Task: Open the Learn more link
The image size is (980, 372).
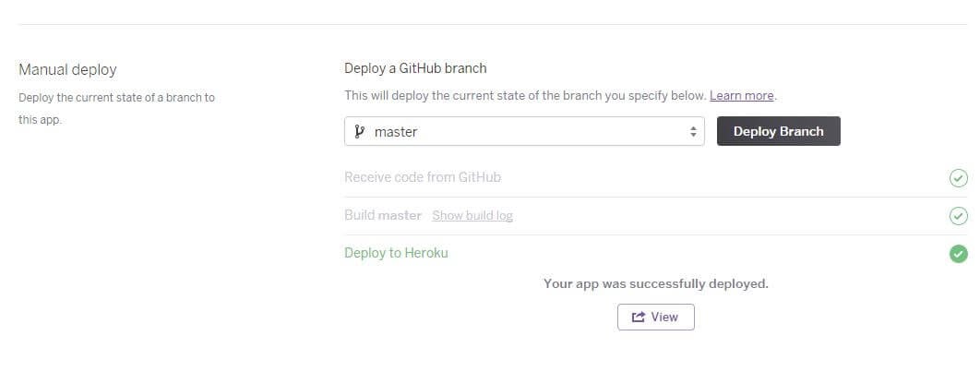Action: (741, 96)
